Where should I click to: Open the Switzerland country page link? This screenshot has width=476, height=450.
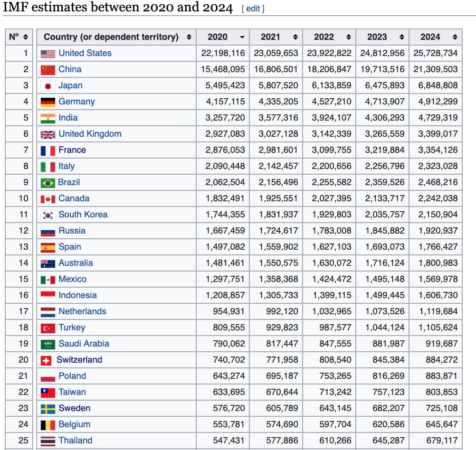[79, 360]
